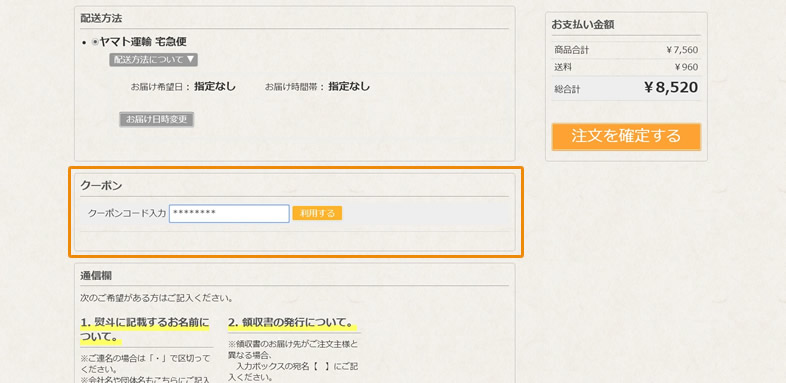Confirm the order with 注文を確定する
Viewport: 786px width, 383px height.
[x=626, y=136]
